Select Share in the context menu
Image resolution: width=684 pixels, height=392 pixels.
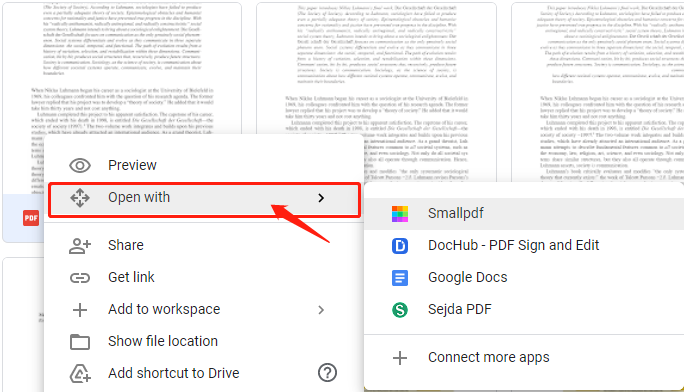(x=203, y=245)
